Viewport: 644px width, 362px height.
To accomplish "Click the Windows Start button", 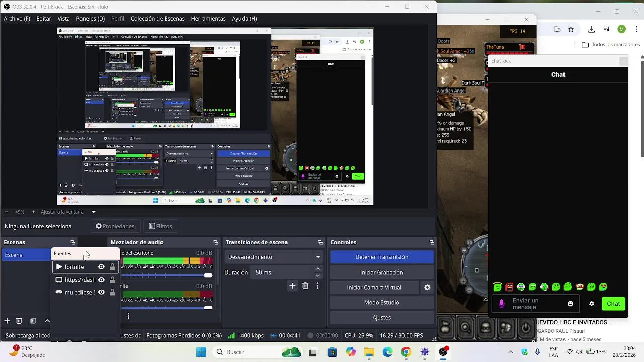I will 201,352.
